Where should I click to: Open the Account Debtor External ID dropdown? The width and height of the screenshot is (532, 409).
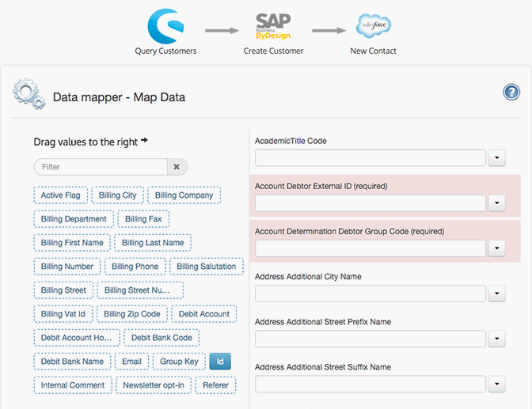click(497, 203)
